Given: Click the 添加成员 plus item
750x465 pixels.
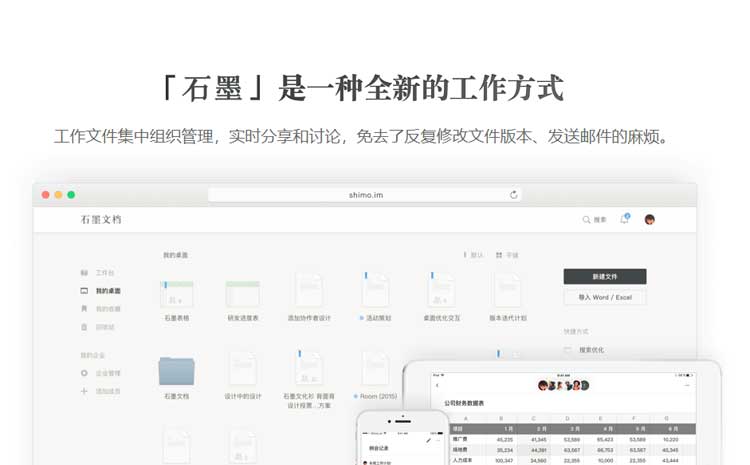Looking at the screenshot, I should click(x=101, y=391).
